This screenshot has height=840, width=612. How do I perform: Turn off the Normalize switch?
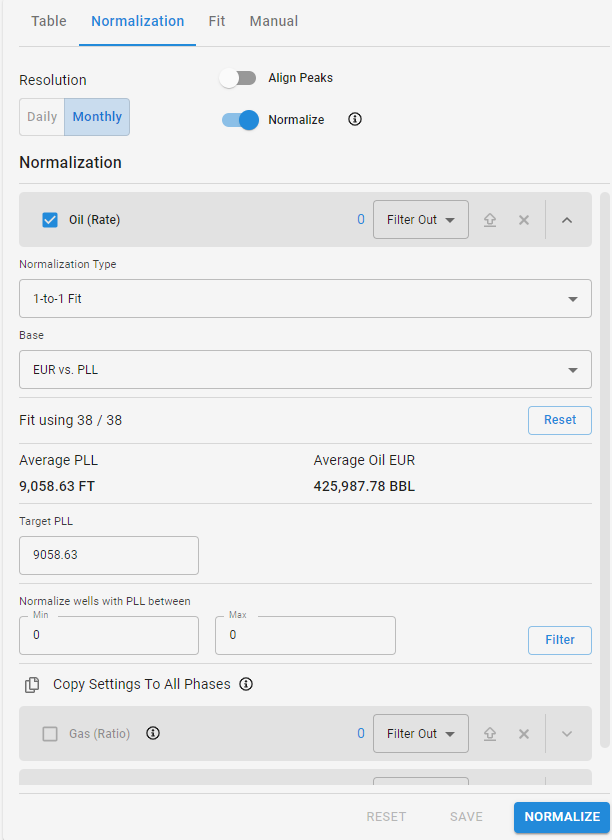click(240, 119)
